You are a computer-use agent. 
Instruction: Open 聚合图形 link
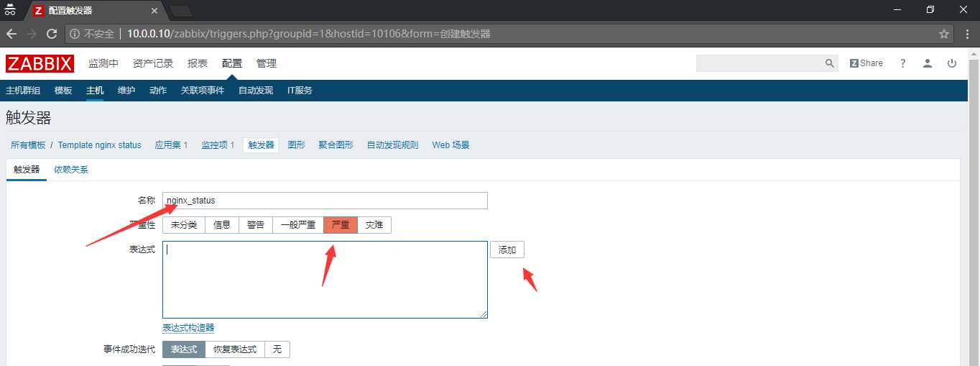click(x=336, y=145)
